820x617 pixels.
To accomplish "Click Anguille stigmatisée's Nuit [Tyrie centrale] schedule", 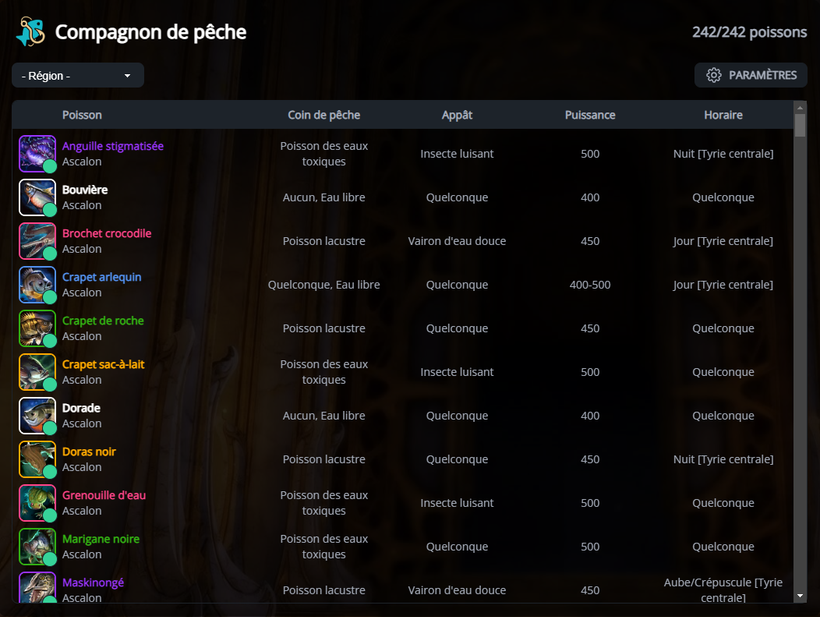I will 723,154.
